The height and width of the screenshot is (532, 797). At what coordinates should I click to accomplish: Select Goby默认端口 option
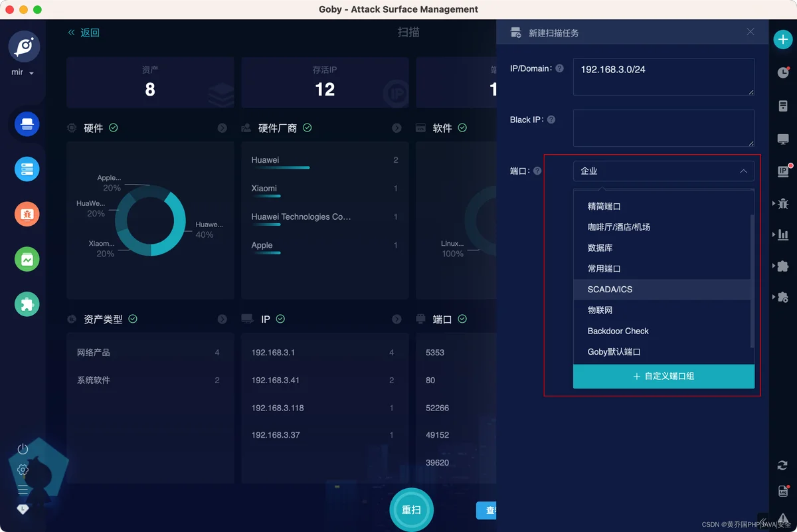pos(662,351)
